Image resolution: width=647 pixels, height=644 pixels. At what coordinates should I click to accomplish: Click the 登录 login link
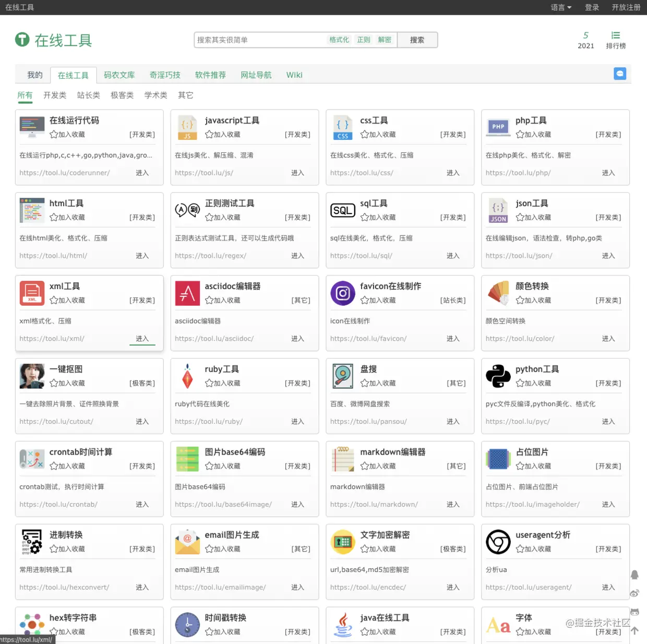click(x=592, y=7)
